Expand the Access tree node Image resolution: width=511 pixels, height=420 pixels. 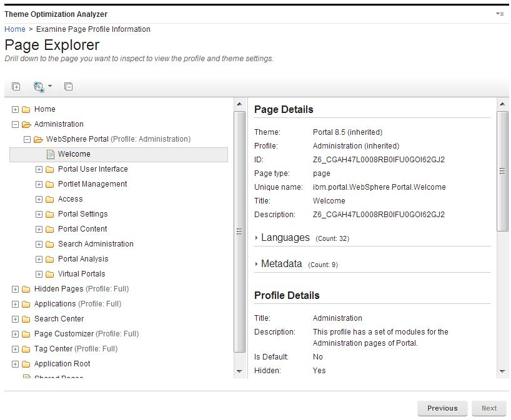coord(39,199)
